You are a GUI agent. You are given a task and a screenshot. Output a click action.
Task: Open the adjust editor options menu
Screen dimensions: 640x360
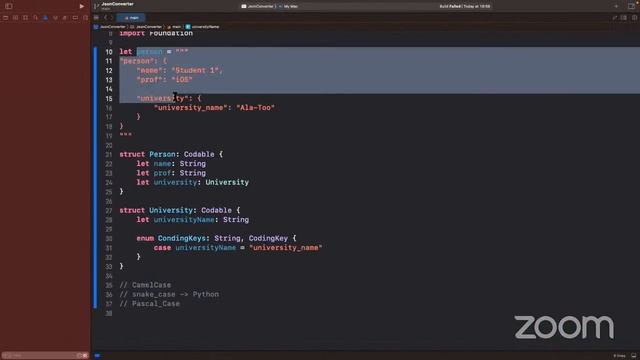[x=624, y=18]
